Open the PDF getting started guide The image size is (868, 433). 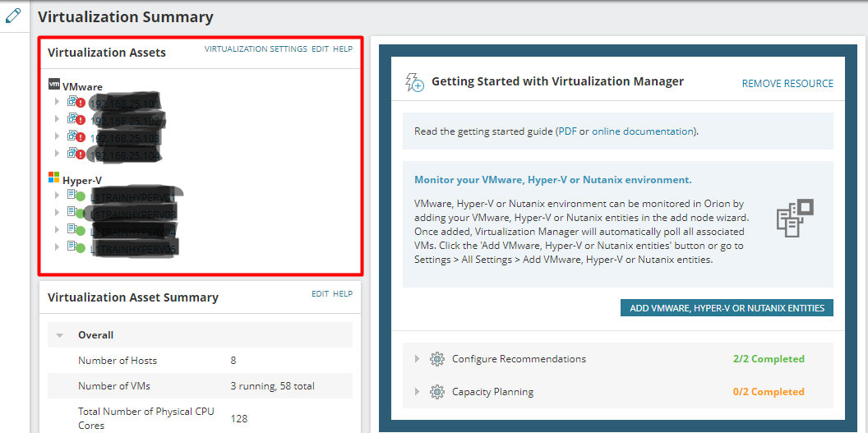pyautogui.click(x=567, y=131)
